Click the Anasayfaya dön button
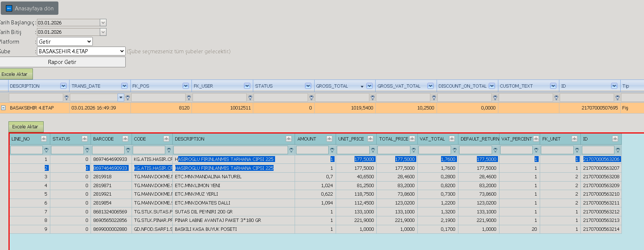The width and height of the screenshot is (644, 250). [30, 8]
